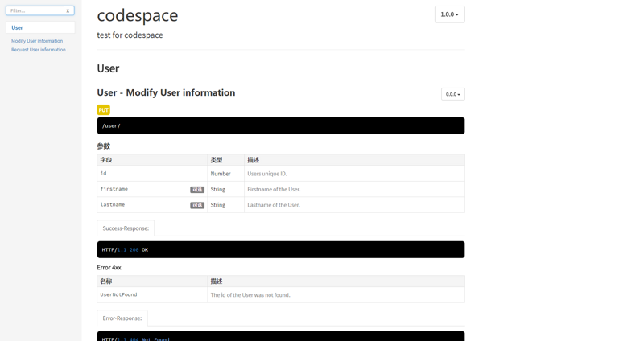Select the Error-Response: tab
The image size is (644, 341).
[122, 318]
